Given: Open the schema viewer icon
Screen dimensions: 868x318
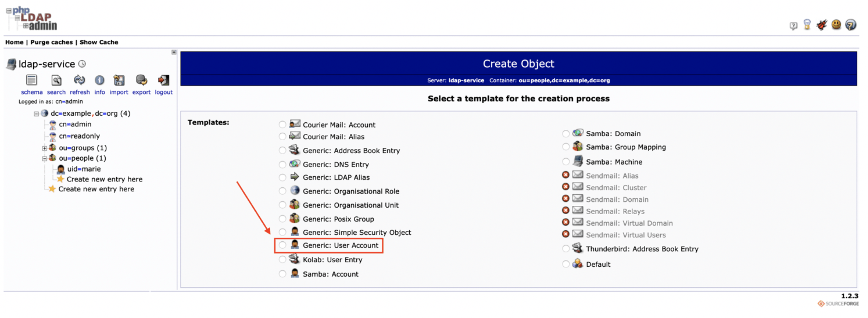Looking at the screenshot, I should [x=31, y=80].
